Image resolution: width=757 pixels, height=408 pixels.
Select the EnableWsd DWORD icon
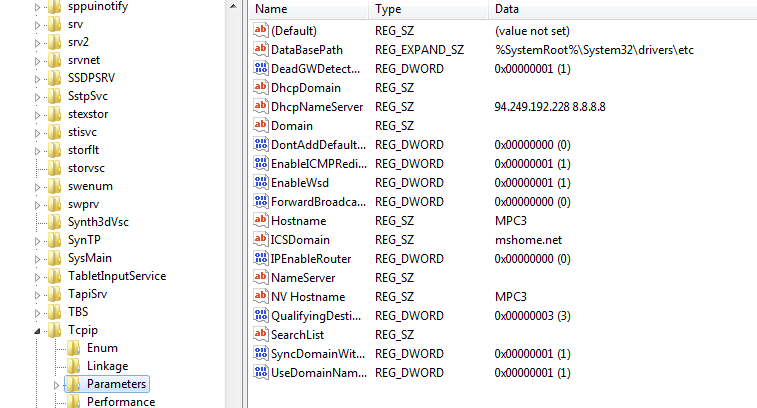[261, 183]
